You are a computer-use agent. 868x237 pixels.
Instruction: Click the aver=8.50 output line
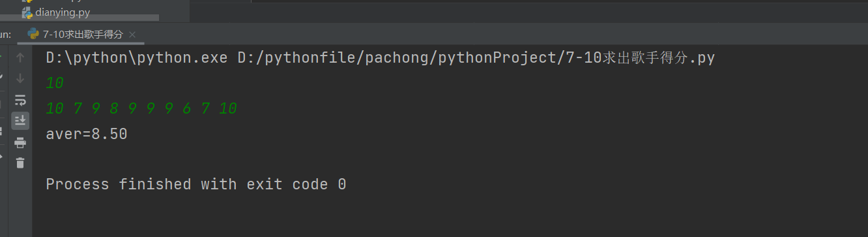click(86, 134)
